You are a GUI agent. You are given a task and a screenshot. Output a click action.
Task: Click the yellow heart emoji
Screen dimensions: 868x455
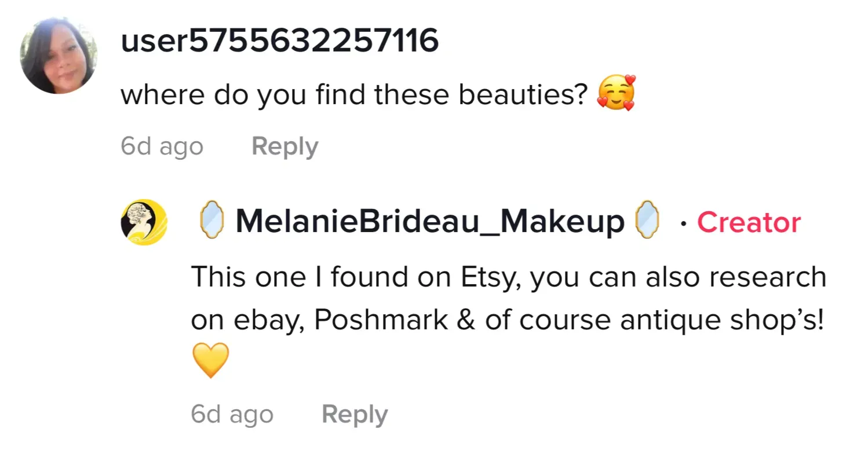[210, 360]
